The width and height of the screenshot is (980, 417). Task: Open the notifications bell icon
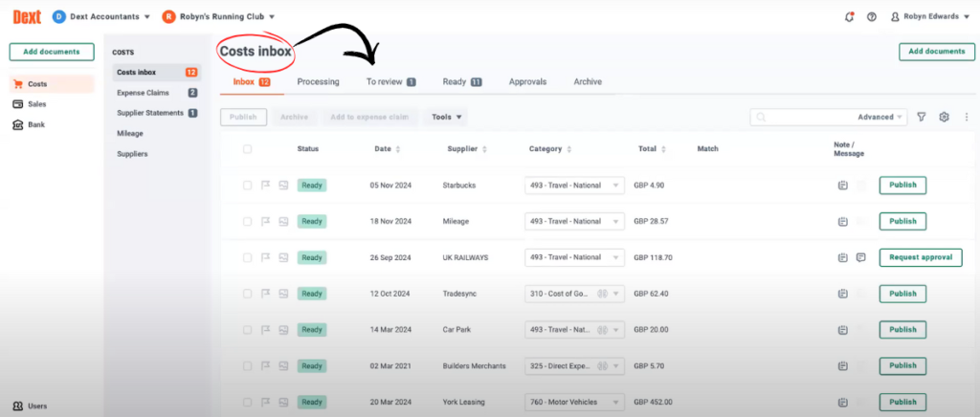pos(849,16)
